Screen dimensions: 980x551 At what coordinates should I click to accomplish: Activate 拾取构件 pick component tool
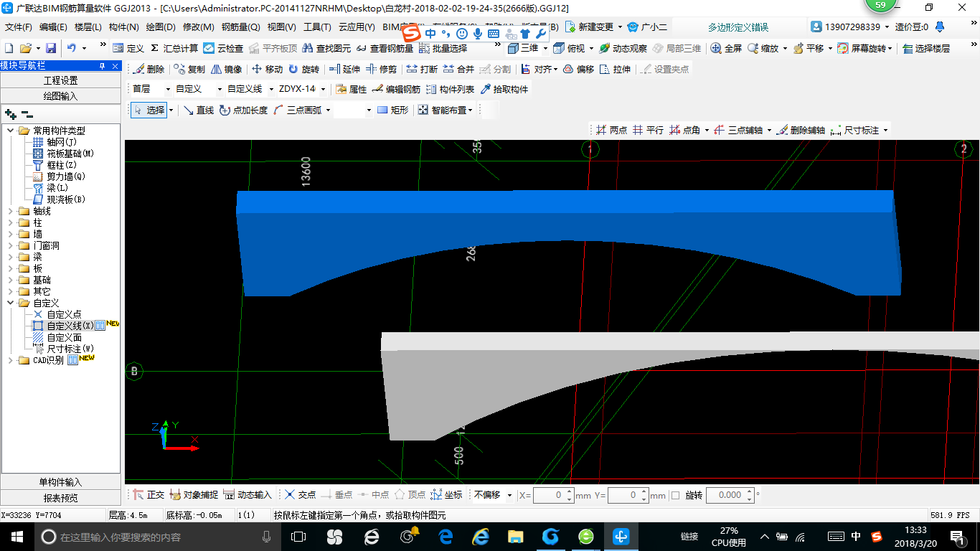click(x=504, y=89)
